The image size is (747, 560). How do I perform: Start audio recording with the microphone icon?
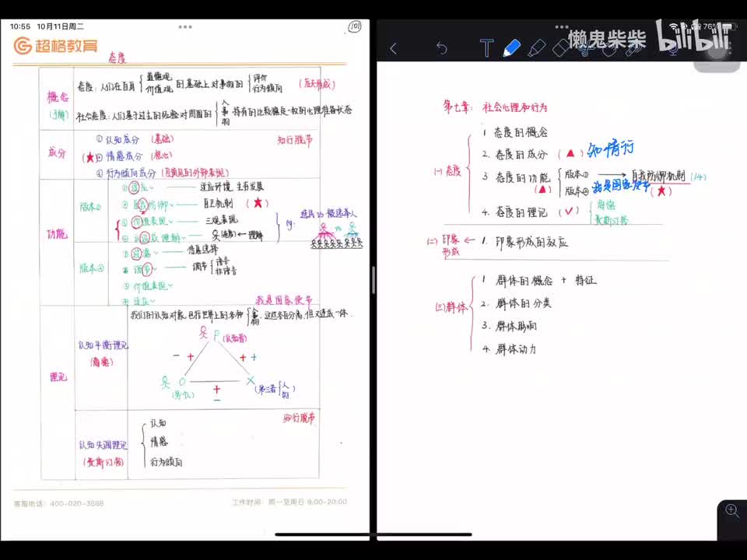tap(672, 48)
